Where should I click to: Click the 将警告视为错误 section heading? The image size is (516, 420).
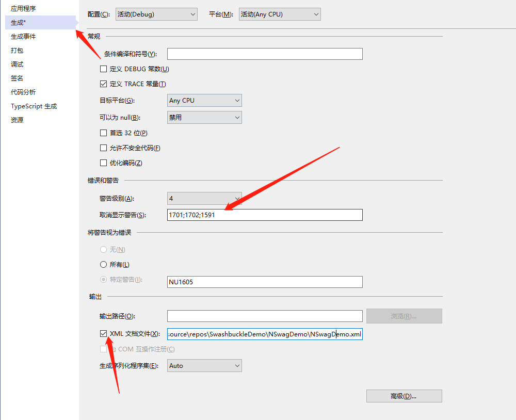[109, 232]
